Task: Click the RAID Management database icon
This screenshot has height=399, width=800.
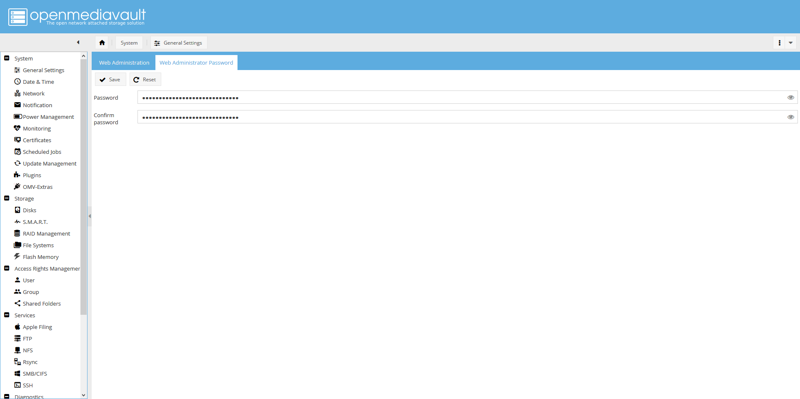Action: 17,234
